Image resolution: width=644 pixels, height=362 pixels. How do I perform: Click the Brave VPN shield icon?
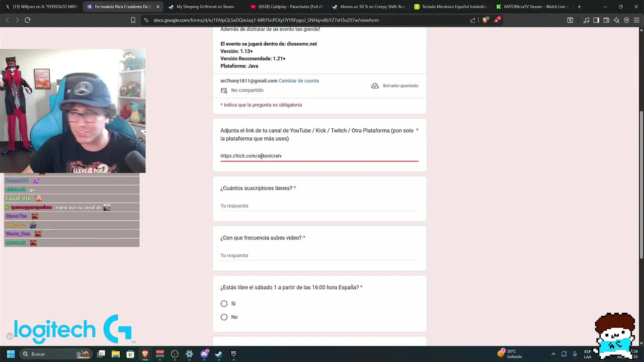(626, 20)
